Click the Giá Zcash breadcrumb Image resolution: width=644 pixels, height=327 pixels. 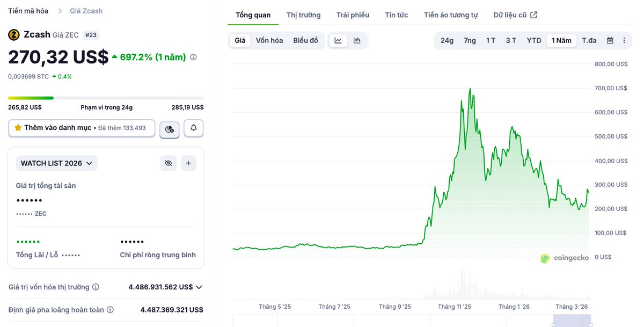click(86, 11)
